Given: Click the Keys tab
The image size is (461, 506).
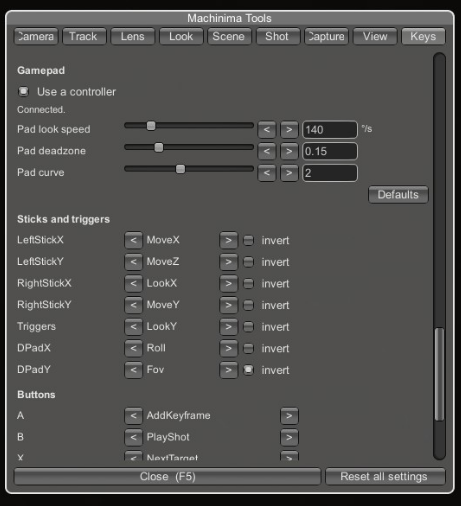Looking at the screenshot, I should pos(423,36).
